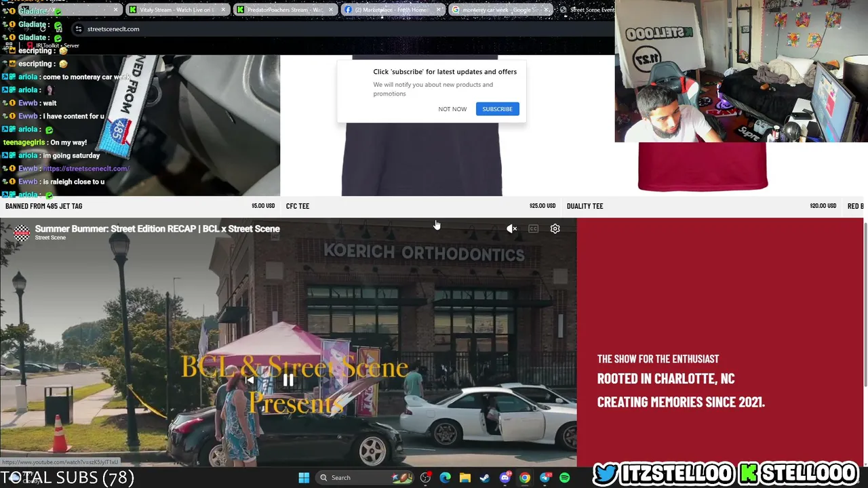Open Telegram from the taskbar
Image resolution: width=868 pixels, height=488 pixels.
click(x=545, y=478)
